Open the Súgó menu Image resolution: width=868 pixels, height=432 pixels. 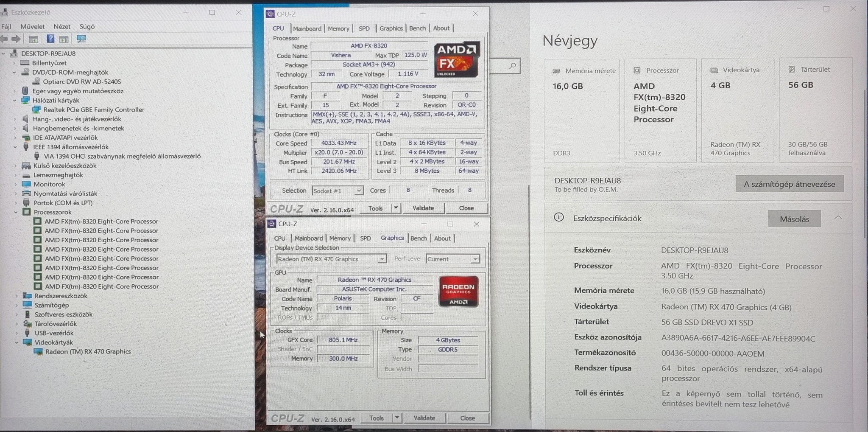tap(87, 26)
